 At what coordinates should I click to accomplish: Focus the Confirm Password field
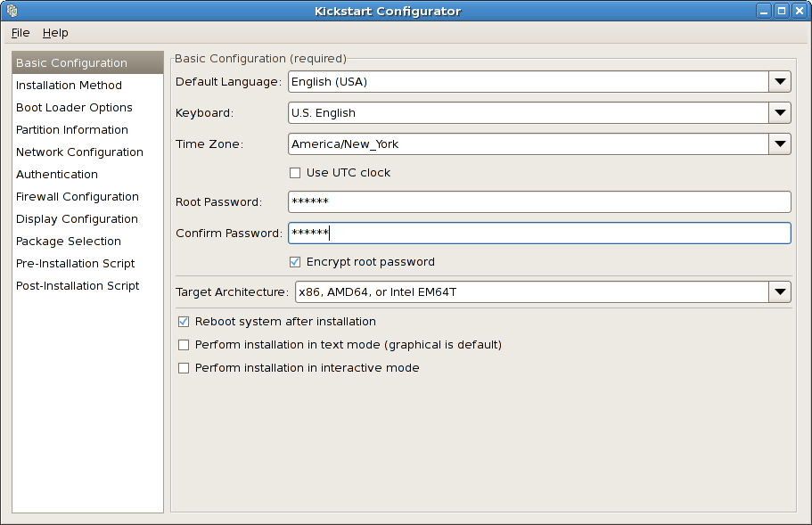click(539, 234)
